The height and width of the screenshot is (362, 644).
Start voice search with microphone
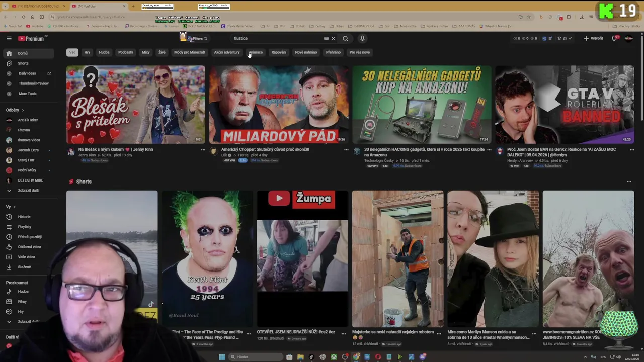point(362,38)
